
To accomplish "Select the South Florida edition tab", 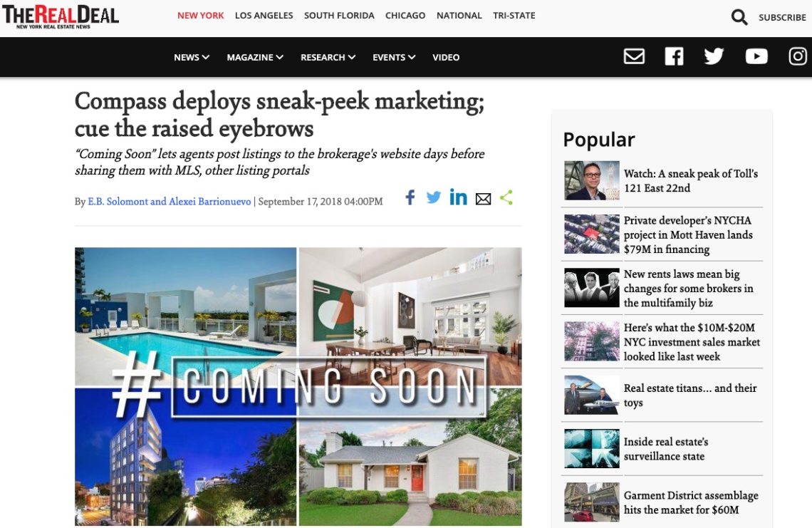I will (338, 16).
